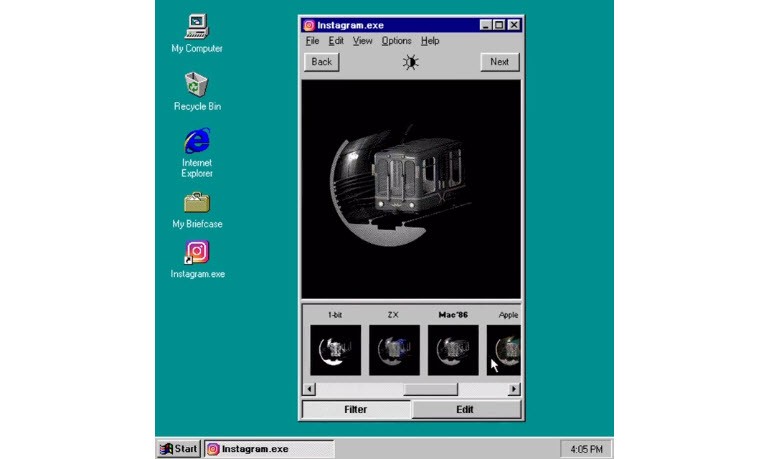Viewport: 770px width, 459px height.
Task: Minimize the Instagram.exe window
Action: (486, 25)
